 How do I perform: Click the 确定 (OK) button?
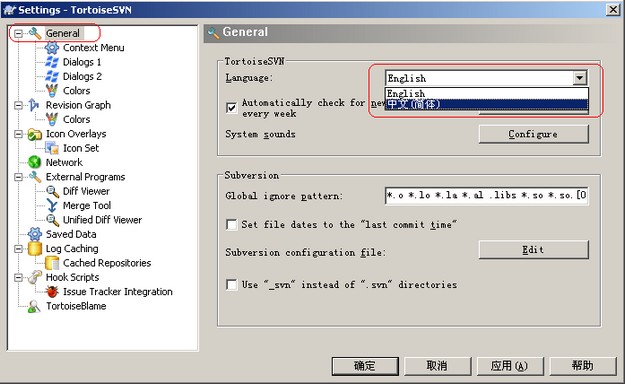[365, 366]
